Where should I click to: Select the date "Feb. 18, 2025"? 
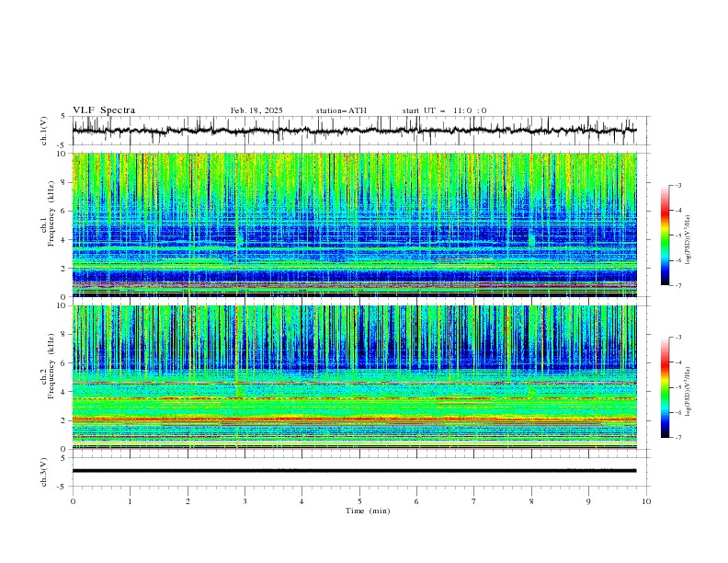[x=256, y=110]
